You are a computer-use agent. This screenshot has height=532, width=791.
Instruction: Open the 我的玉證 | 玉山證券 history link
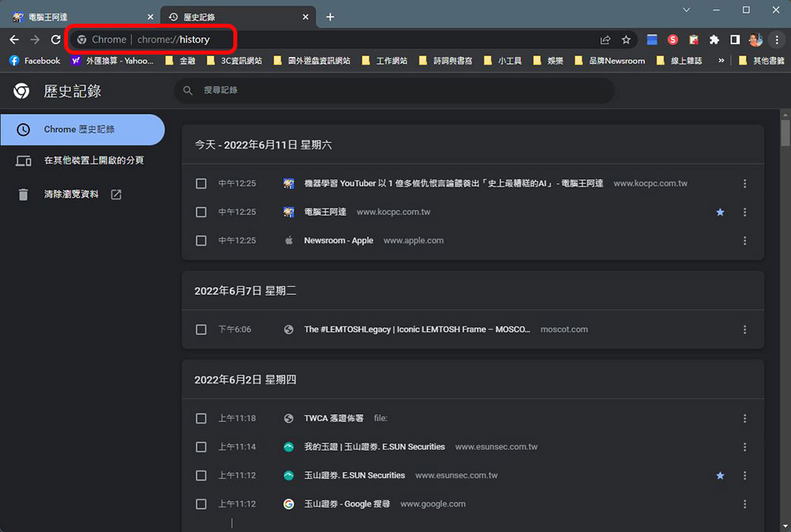click(374, 447)
